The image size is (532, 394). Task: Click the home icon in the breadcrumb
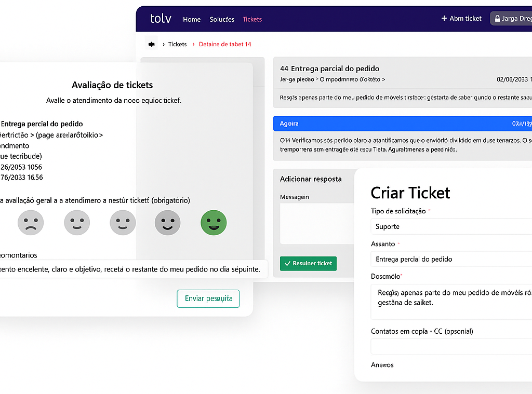pyautogui.click(x=151, y=44)
